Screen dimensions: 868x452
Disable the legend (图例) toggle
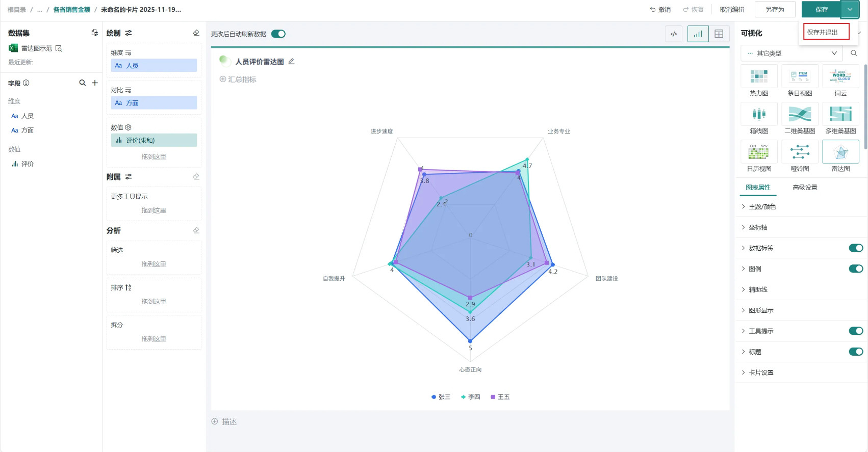[x=855, y=269]
